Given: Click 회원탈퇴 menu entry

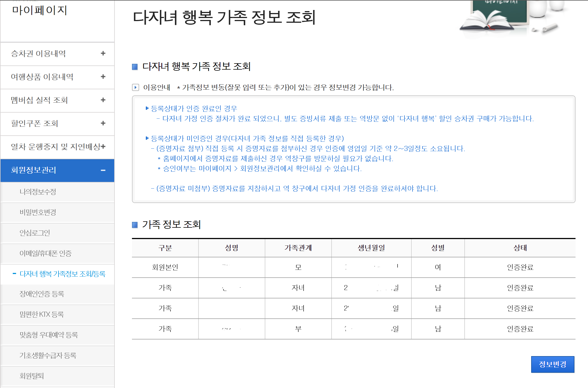Looking at the screenshot, I should click(32, 376).
